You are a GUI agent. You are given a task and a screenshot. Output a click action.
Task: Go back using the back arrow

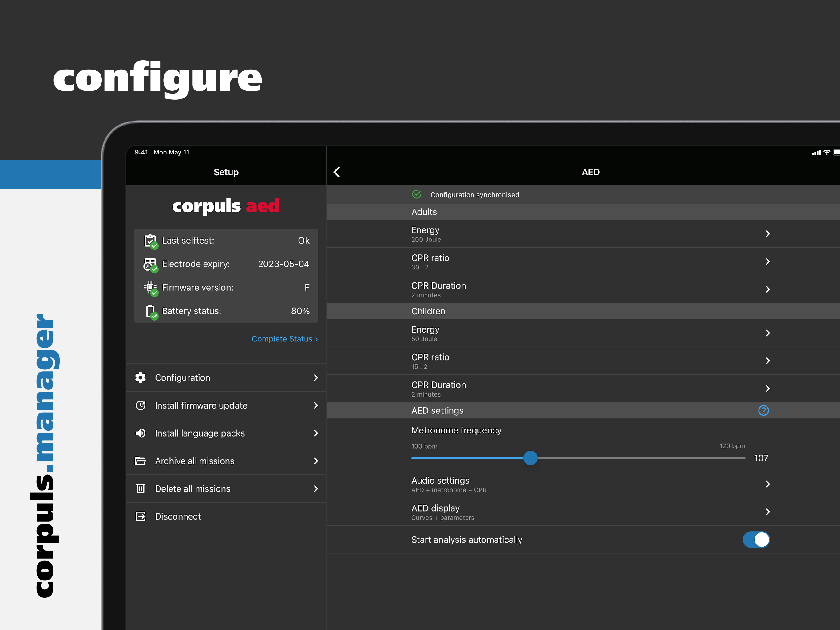[337, 172]
